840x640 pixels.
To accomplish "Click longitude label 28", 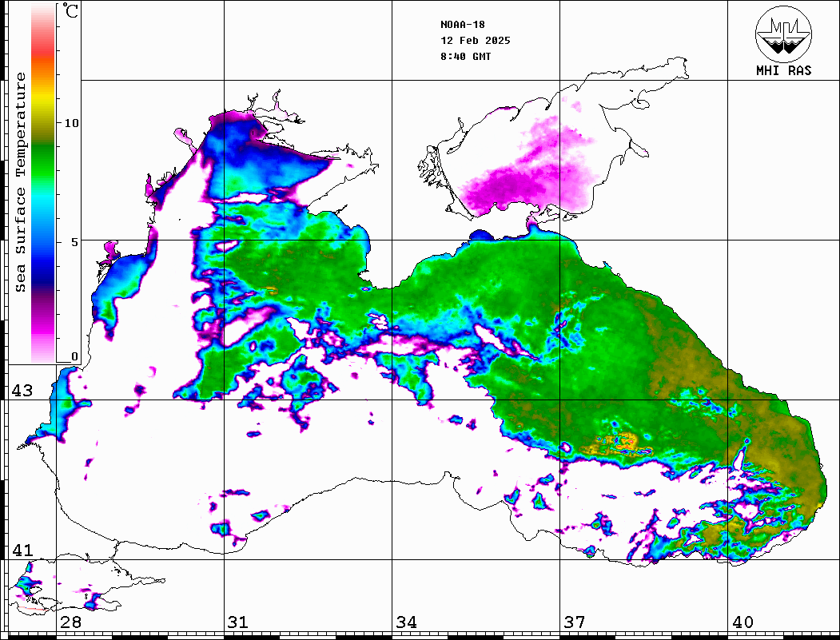I will pos(70,622).
